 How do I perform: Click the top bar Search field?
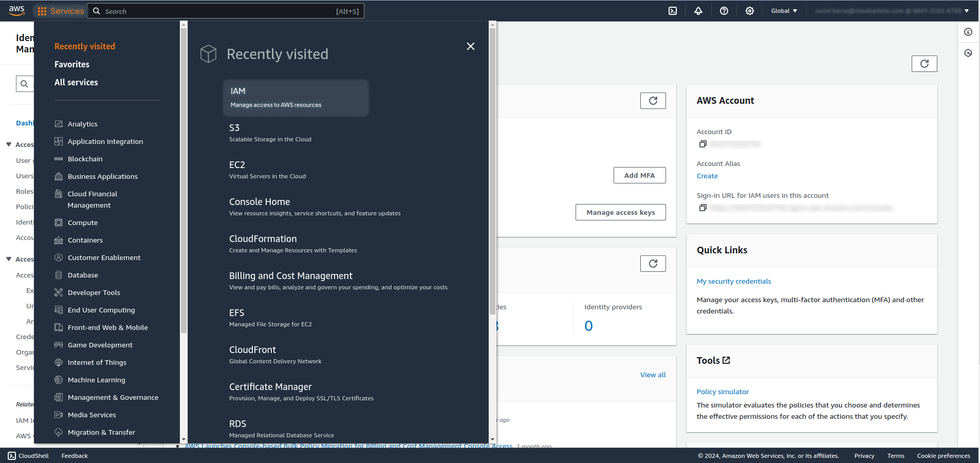coord(226,11)
